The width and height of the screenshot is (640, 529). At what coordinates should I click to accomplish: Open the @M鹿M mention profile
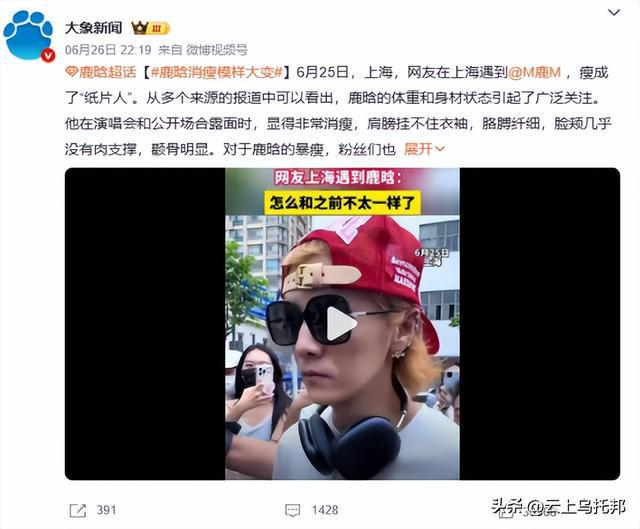click(535, 72)
